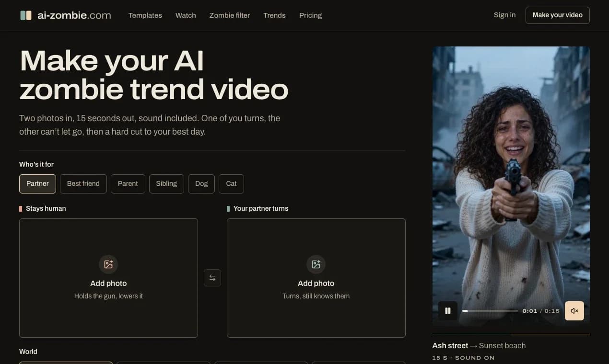Screen dimensions: 609x364
Task: Pick the Sibling option
Action: (166, 183)
